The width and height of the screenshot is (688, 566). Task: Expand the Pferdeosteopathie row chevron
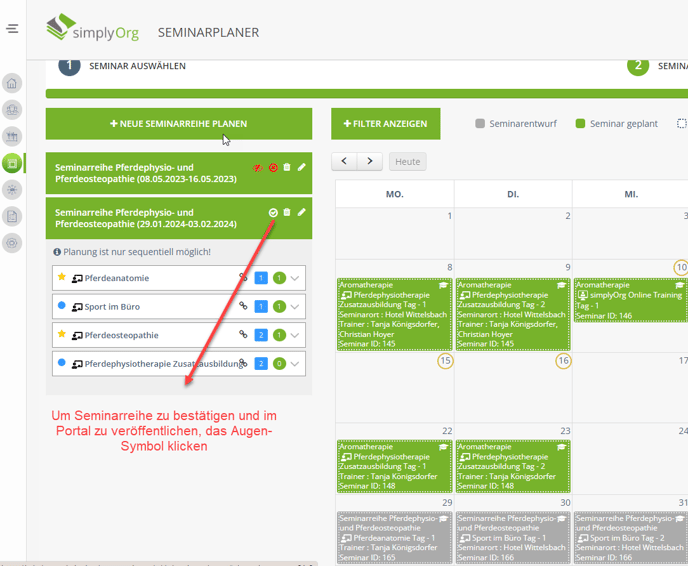pos(296,336)
